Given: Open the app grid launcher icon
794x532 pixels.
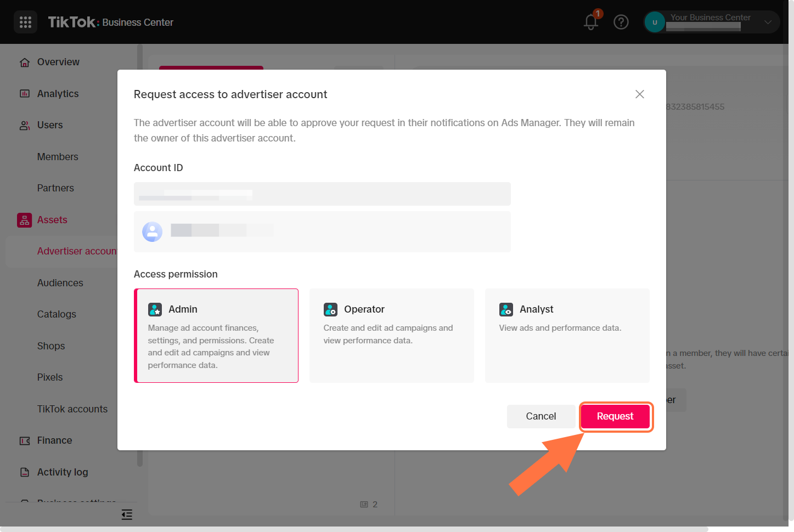Looking at the screenshot, I should [x=25, y=22].
